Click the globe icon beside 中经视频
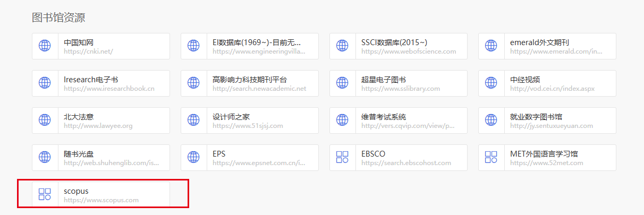 pos(491,83)
